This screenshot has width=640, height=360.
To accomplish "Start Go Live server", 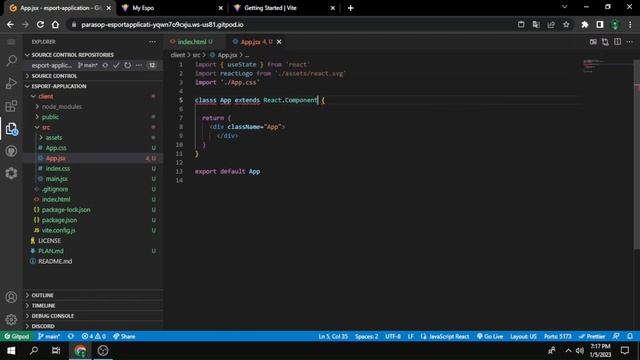I will pyautogui.click(x=490, y=336).
